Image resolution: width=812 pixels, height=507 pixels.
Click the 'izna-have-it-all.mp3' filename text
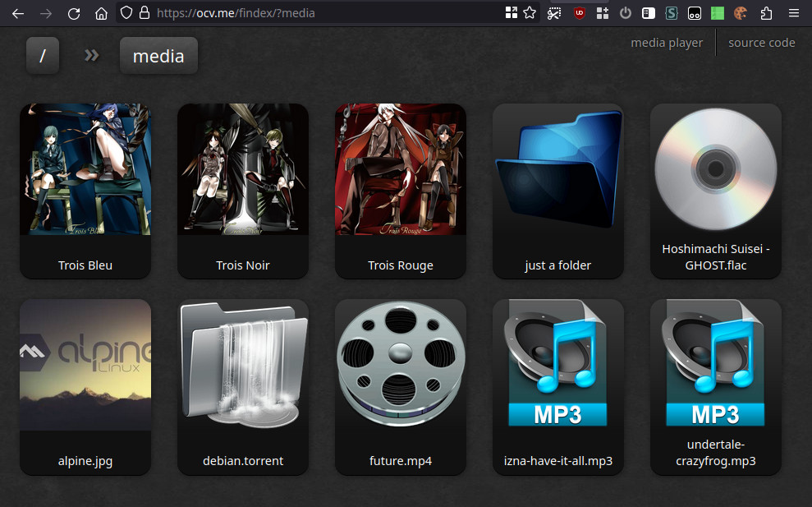tap(558, 461)
